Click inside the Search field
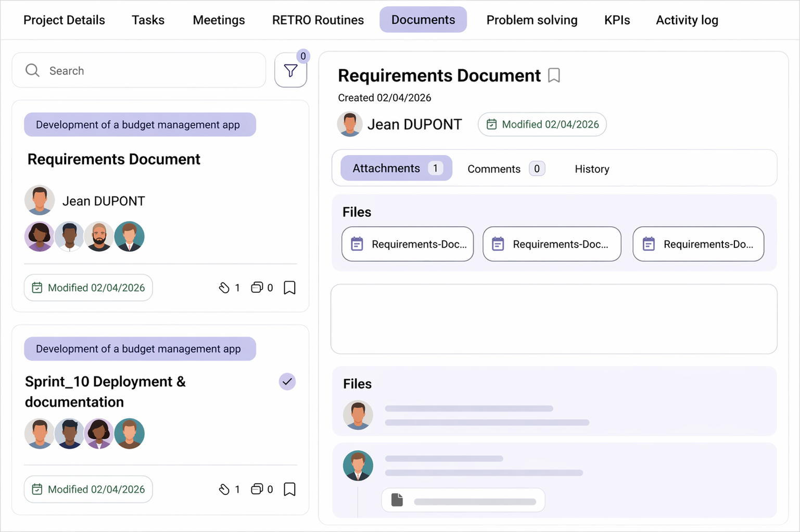 [151, 71]
